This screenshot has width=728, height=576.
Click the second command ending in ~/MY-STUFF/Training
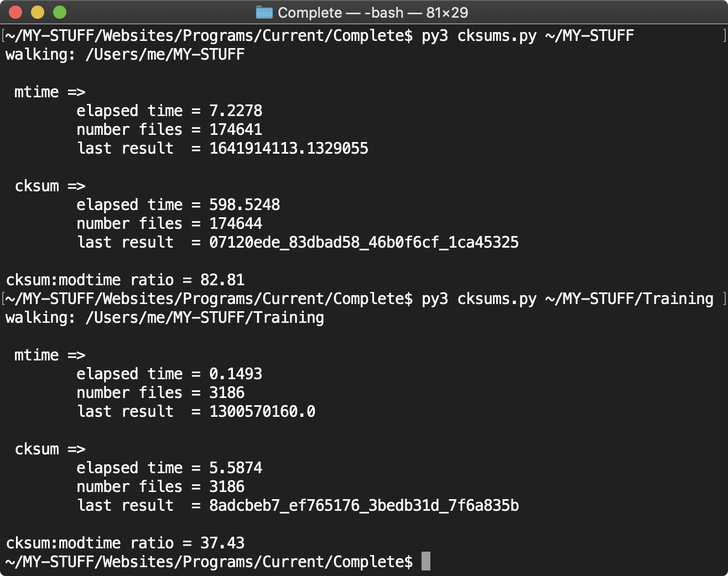coord(567,299)
